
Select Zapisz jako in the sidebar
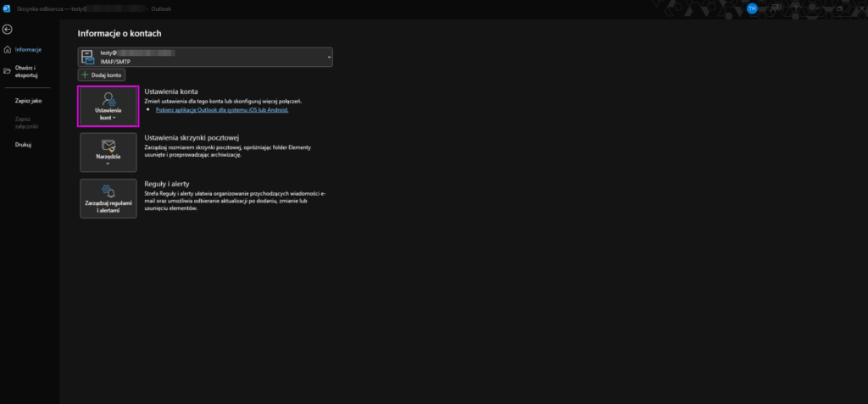click(29, 101)
